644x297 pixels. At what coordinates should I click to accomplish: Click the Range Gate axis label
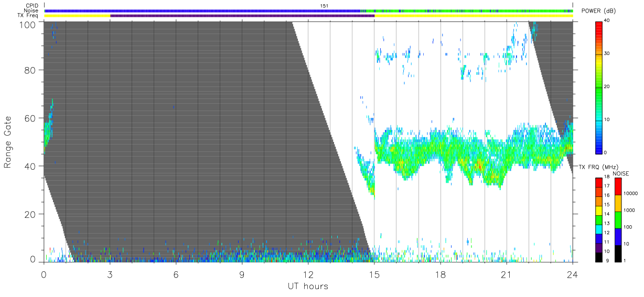point(7,142)
